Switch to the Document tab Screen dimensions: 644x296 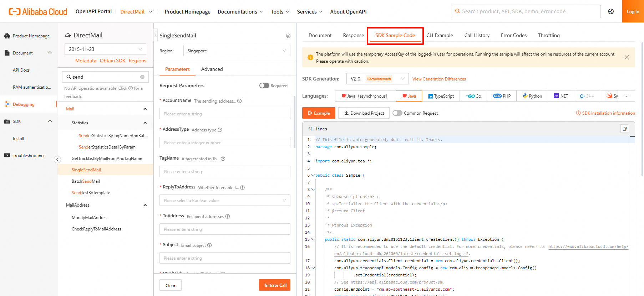[320, 35]
